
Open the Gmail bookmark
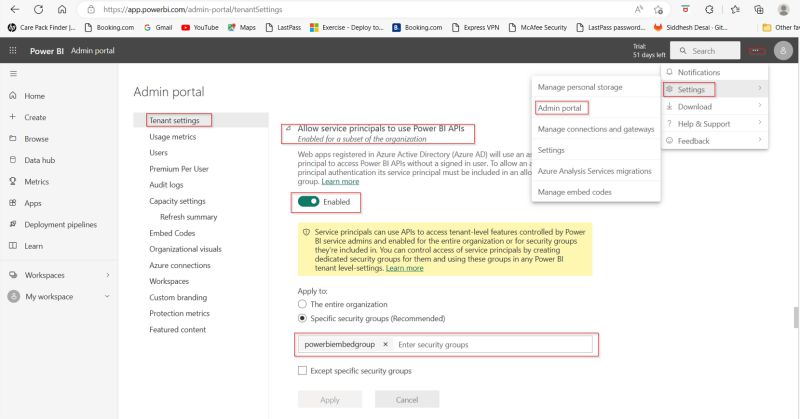point(158,28)
